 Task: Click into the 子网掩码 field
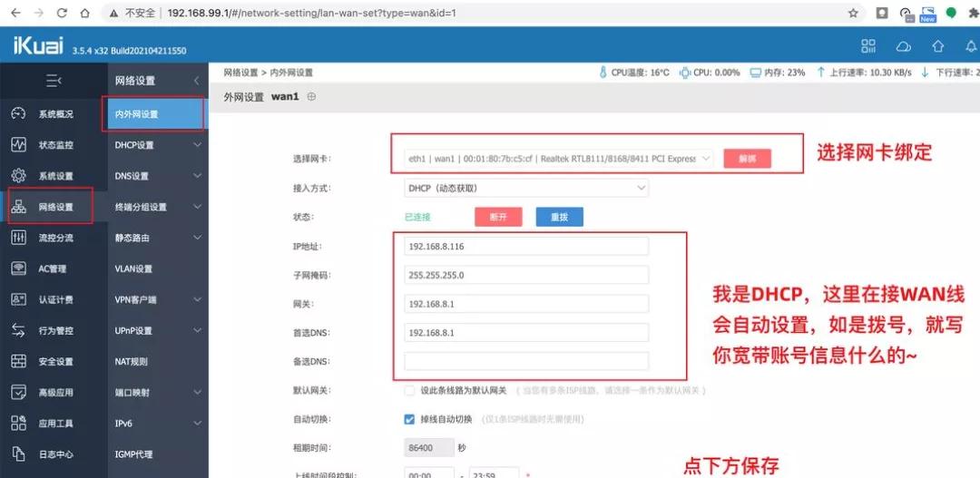(526, 275)
